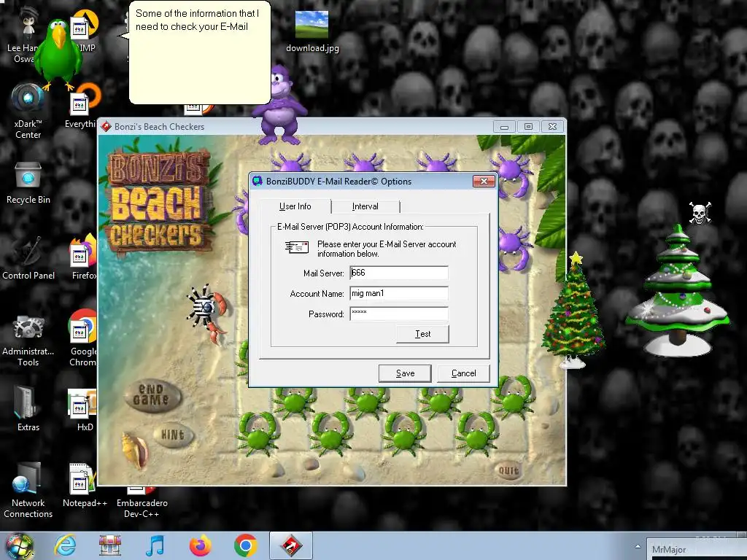Open the Extras folder desktop icon
The image size is (747, 560).
28,408
